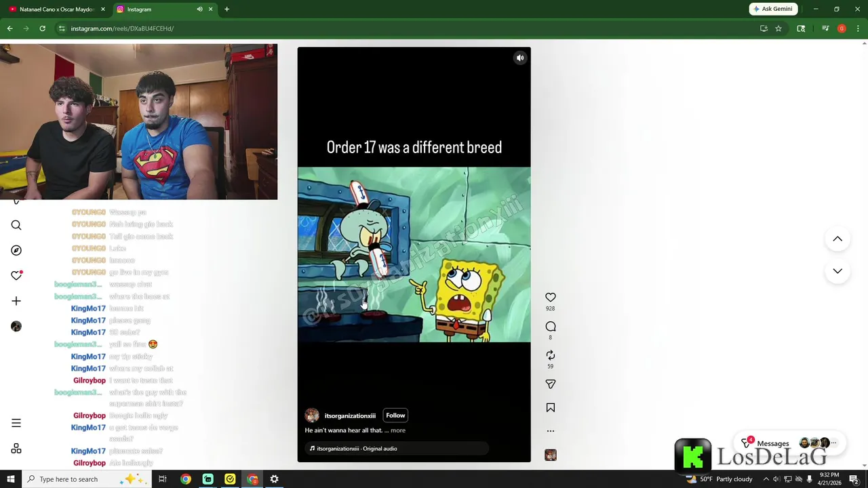Mute the Instagram tab via its speaker icon
The image size is (868, 488).
click(199, 9)
